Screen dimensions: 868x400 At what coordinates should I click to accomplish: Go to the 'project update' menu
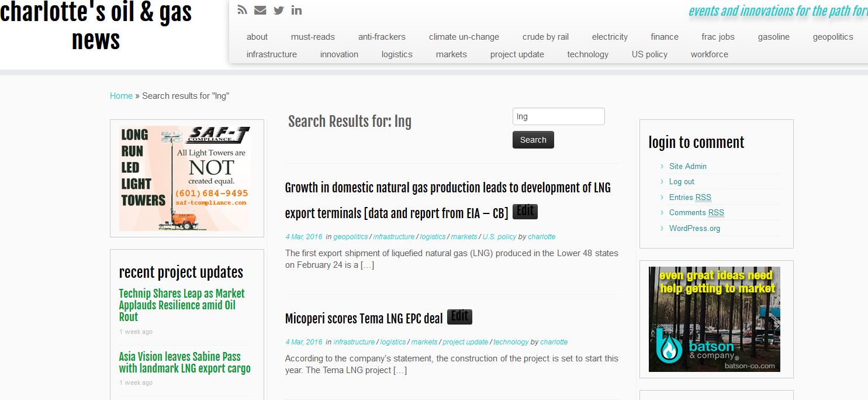(x=517, y=54)
